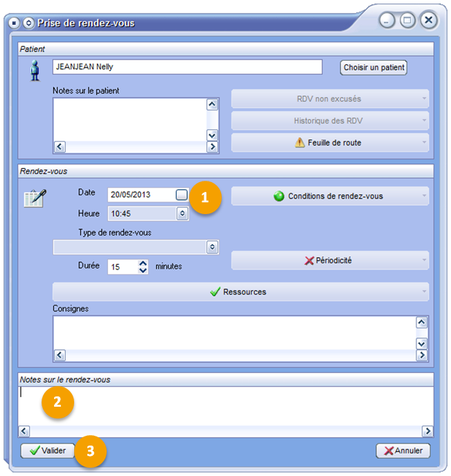Click the round arrows icon beside window title

tap(28, 23)
